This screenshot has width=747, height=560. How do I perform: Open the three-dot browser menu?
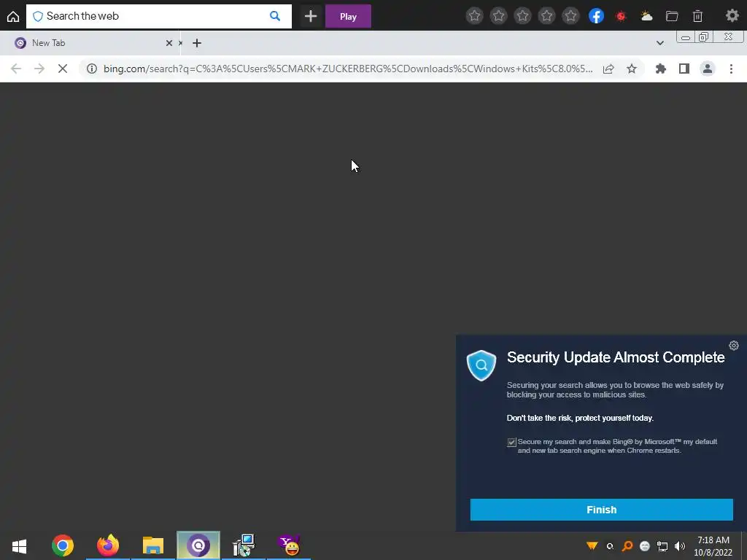(731, 69)
